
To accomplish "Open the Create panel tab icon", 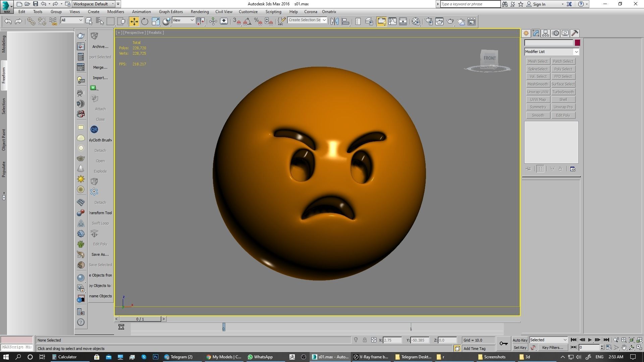I will 526,33.
